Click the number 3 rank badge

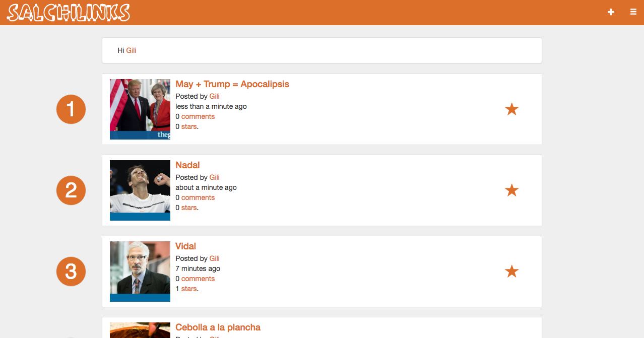pos(71,272)
